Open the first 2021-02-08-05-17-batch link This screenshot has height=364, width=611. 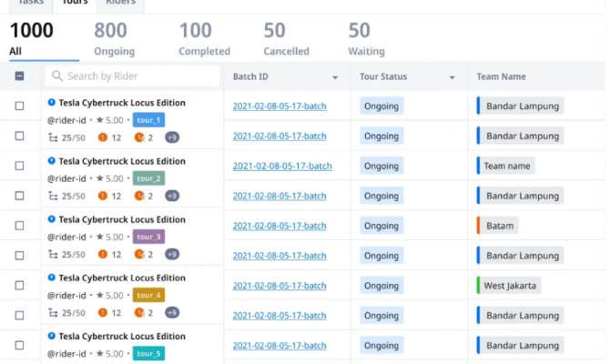tap(280, 106)
